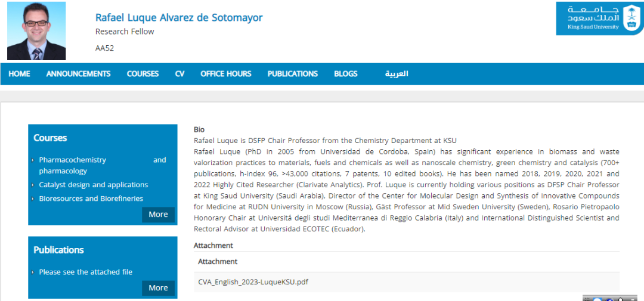Open the Catalyst design and applications course
644x301 pixels.
(93, 185)
